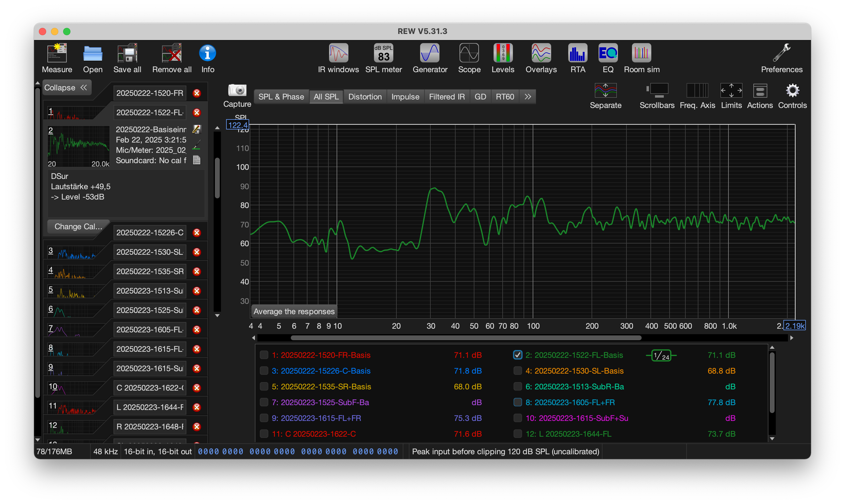Open the SPL meter tool
The width and height of the screenshot is (845, 504).
[383, 54]
